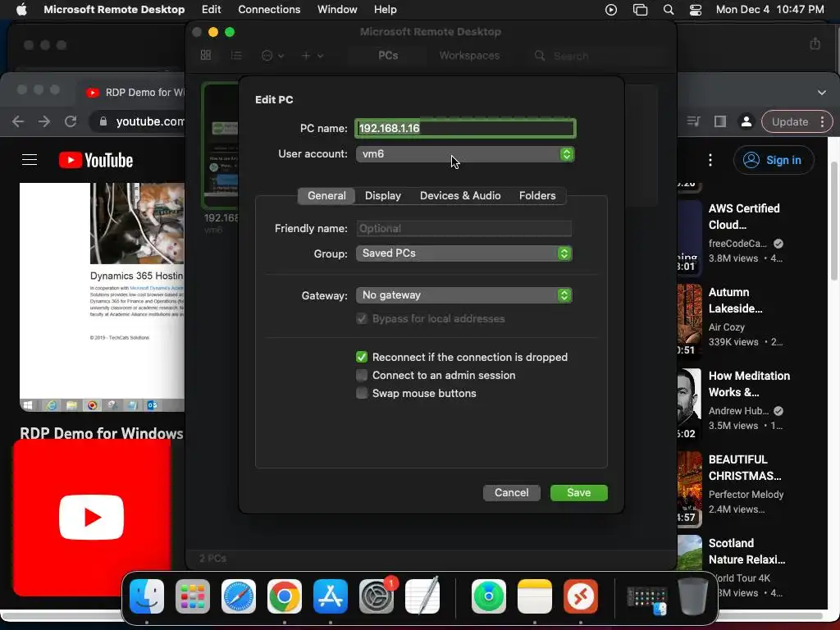Switch to the Devices & Audio tab
Image resolution: width=840 pixels, height=630 pixels.
(460, 195)
